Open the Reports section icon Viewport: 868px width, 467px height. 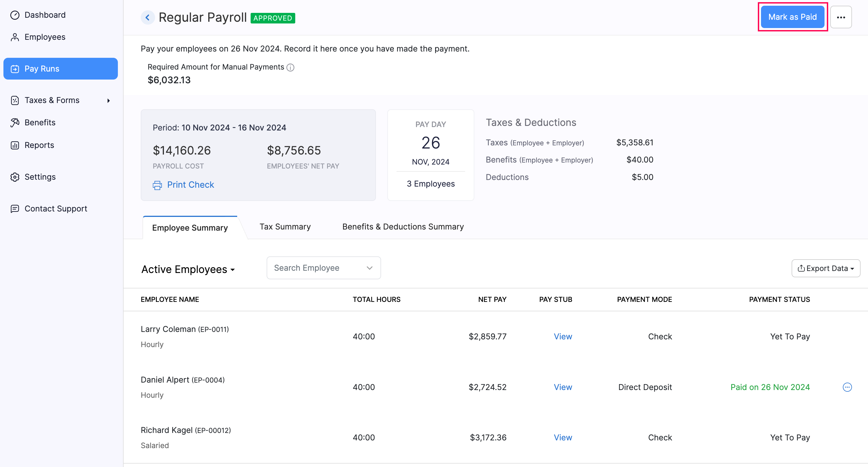click(x=15, y=145)
